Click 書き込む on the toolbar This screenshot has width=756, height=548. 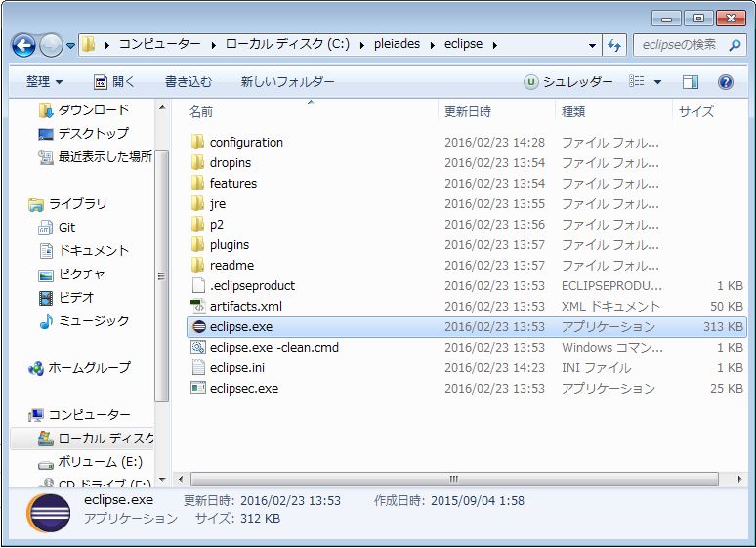[189, 81]
